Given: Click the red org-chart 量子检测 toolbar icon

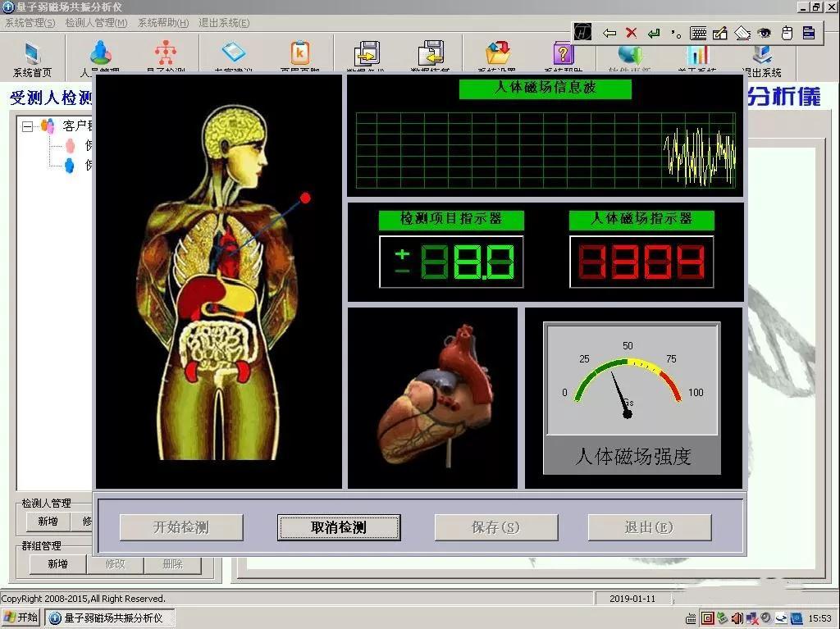Looking at the screenshot, I should click(167, 54).
